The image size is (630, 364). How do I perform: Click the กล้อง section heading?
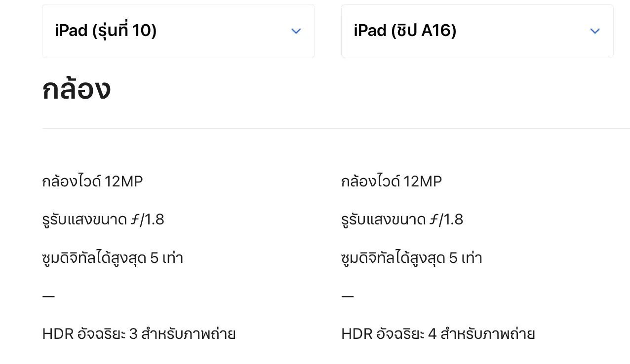point(77,89)
